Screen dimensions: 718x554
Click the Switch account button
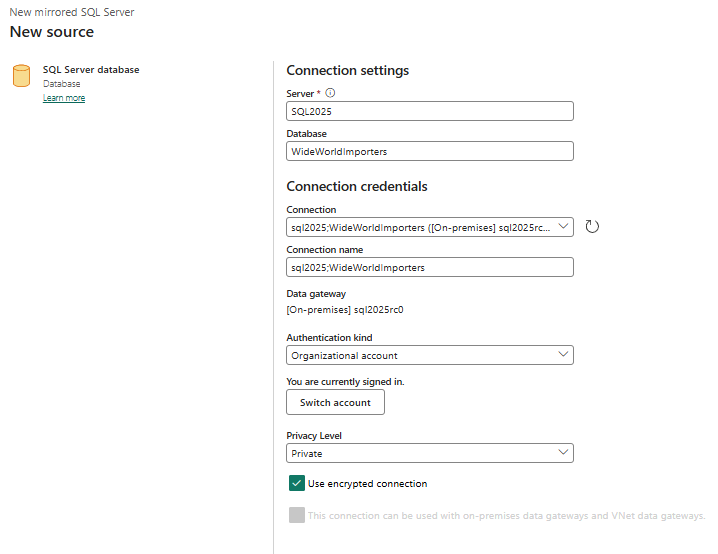(x=335, y=403)
